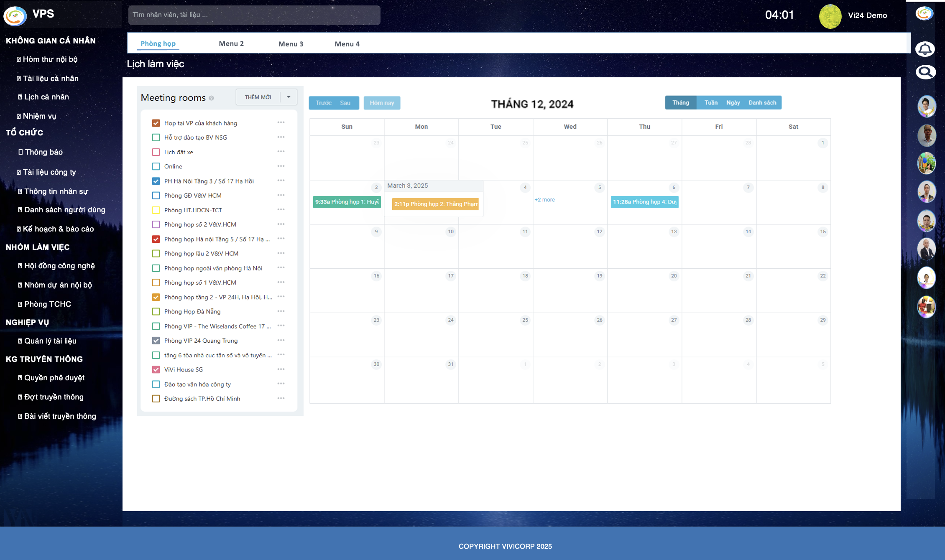Expand the +2 more events link
The height and width of the screenshot is (560, 945).
(x=545, y=200)
